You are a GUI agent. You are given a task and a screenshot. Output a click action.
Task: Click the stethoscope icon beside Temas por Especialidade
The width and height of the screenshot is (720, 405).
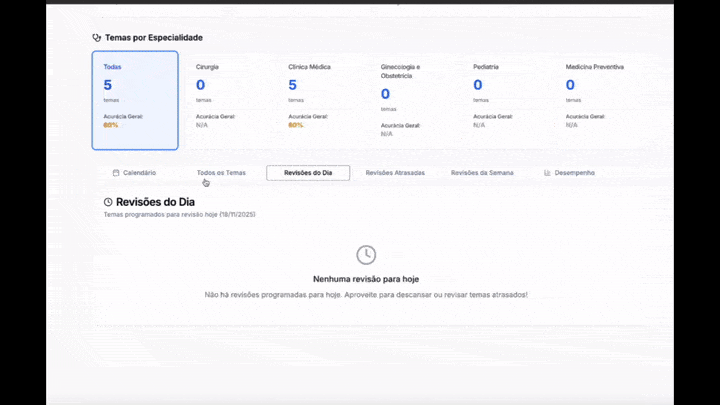click(96, 38)
